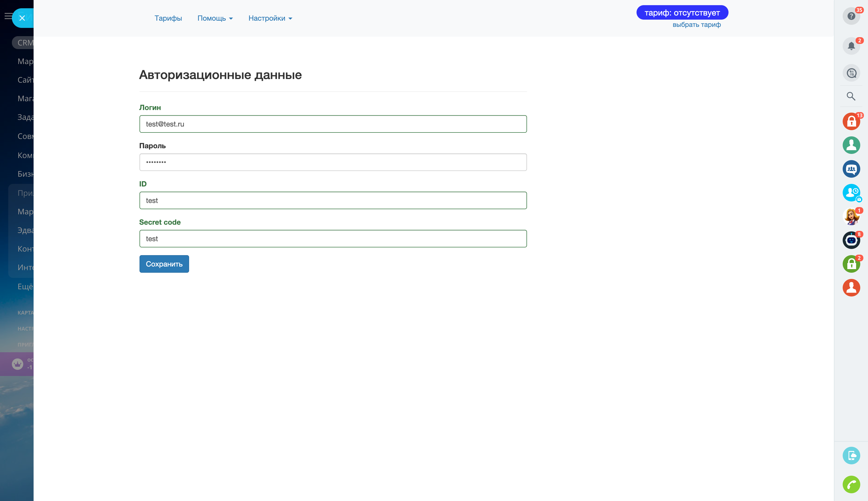Focus the Логин input field

click(x=333, y=124)
